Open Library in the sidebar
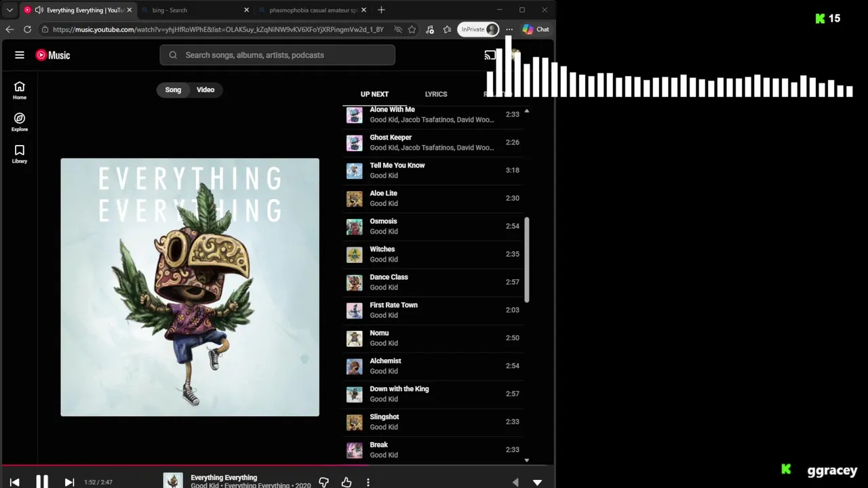The width and height of the screenshot is (868, 488). tap(20, 154)
